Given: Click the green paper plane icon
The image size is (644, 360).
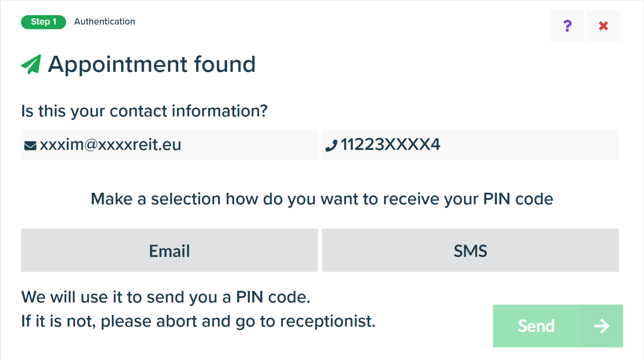Looking at the screenshot, I should pos(31,64).
